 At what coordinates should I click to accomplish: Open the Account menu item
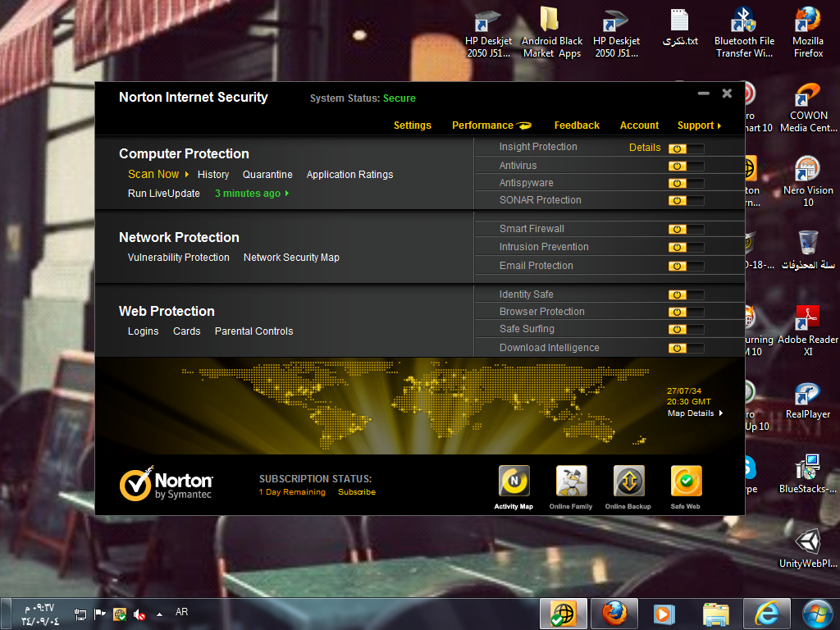639,126
